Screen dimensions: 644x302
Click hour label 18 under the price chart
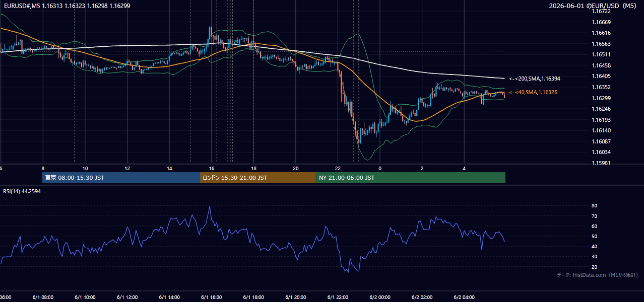click(x=254, y=168)
